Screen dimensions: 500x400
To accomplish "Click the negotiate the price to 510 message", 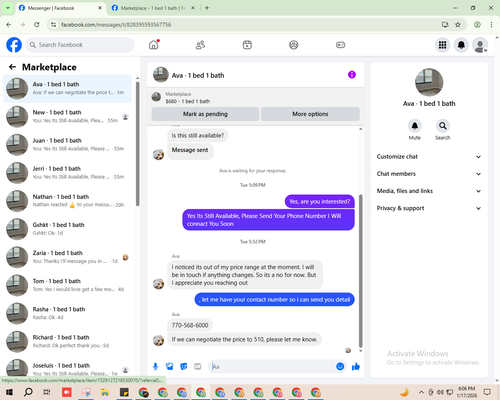I will (244, 339).
